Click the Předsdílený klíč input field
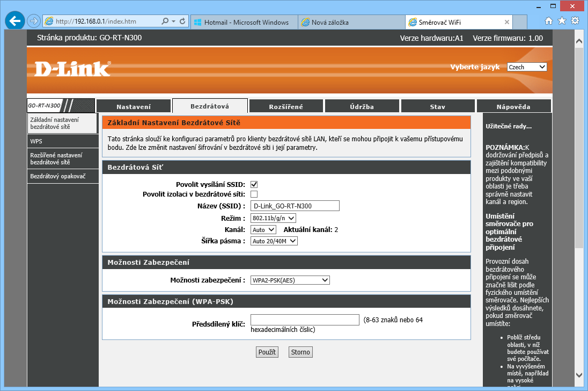 point(305,320)
